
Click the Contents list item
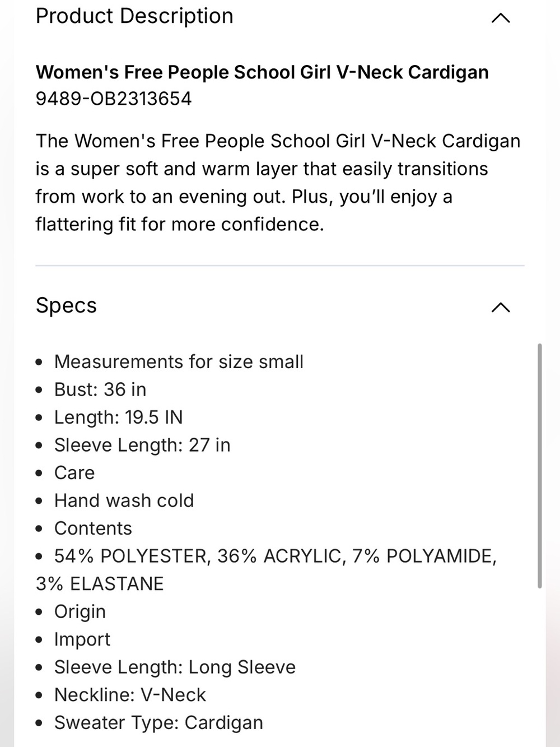pyautogui.click(x=93, y=528)
